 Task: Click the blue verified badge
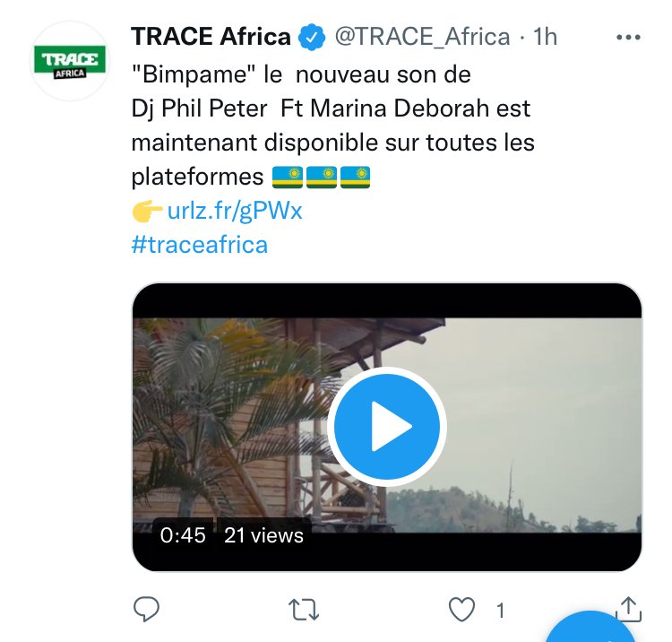point(311,38)
